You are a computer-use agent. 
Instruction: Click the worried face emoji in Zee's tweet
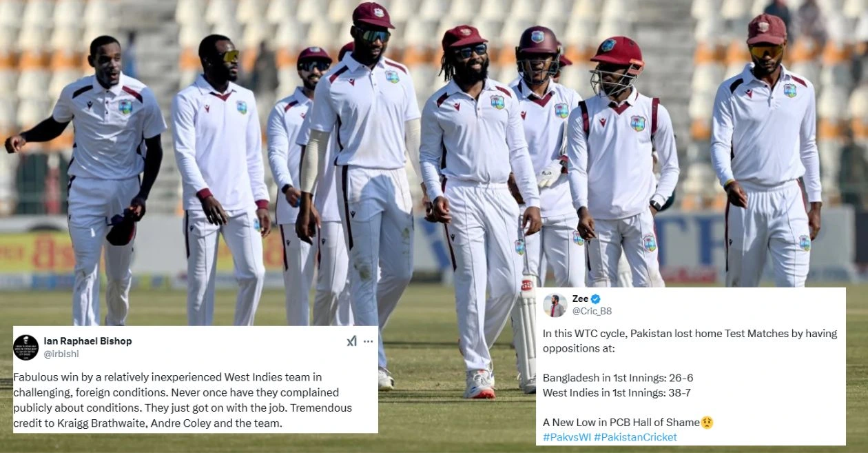coord(707,422)
